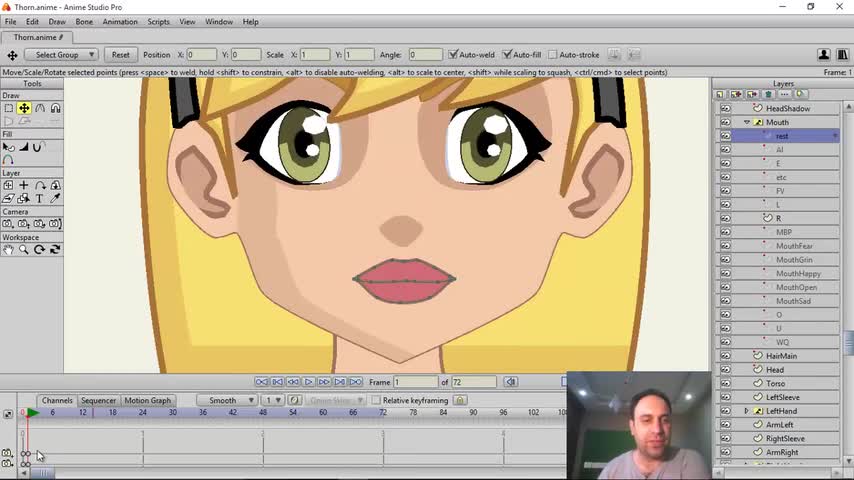The width and height of the screenshot is (854, 480).
Task: Switch to the Motion Graph tab
Action: tap(147, 400)
